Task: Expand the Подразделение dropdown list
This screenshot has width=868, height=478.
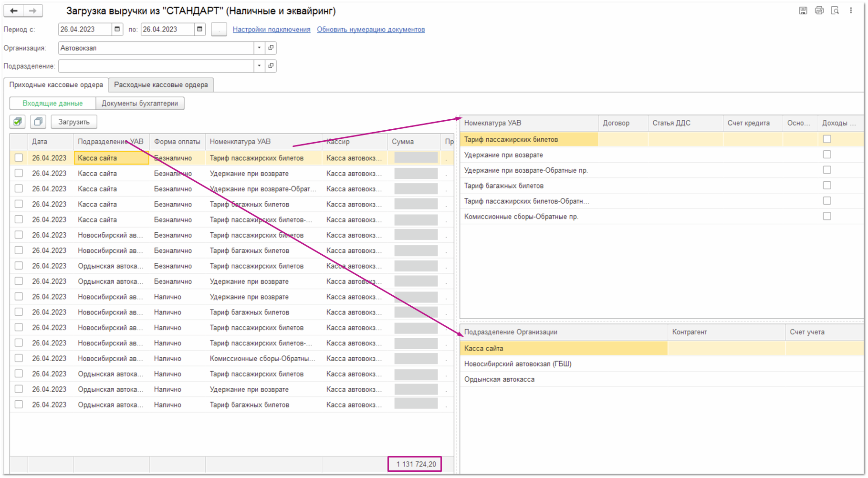Action: 259,66
